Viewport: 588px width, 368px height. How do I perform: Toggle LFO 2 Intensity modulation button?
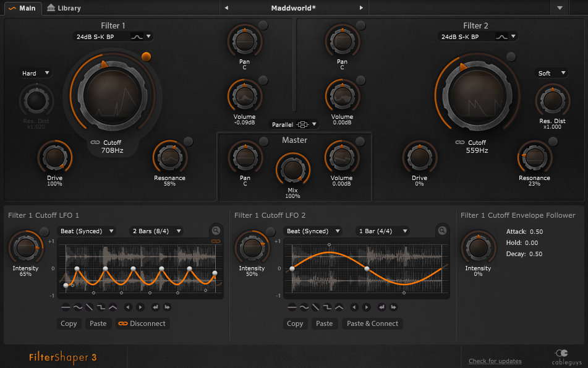[x=270, y=231]
